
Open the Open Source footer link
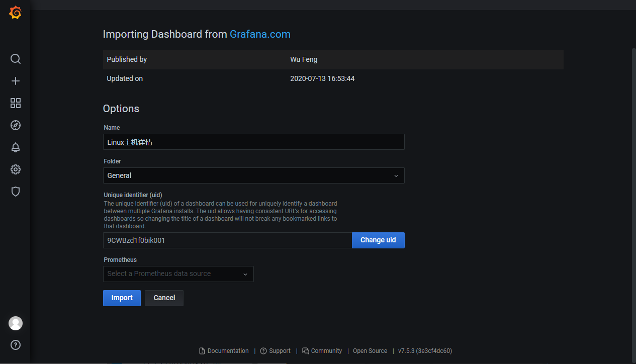370,351
